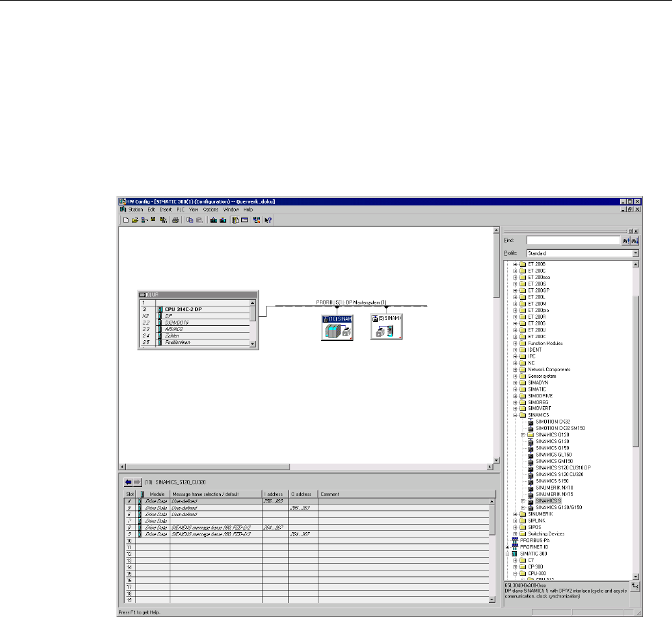672x617 pixels.
Task: Toggle the hardware Catalog toolbar icon
Action: point(235,220)
